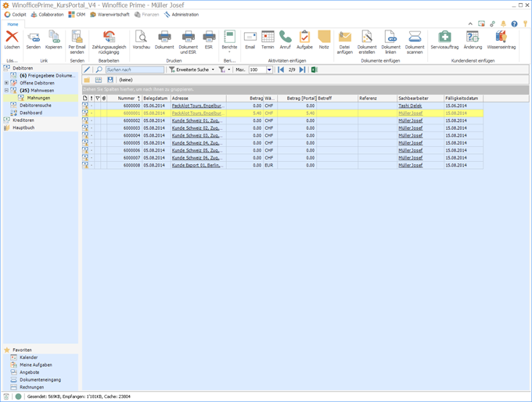This screenshot has width=532, height=402.
Task: Open the filter funnel dropdown arrow
Action: (229, 70)
